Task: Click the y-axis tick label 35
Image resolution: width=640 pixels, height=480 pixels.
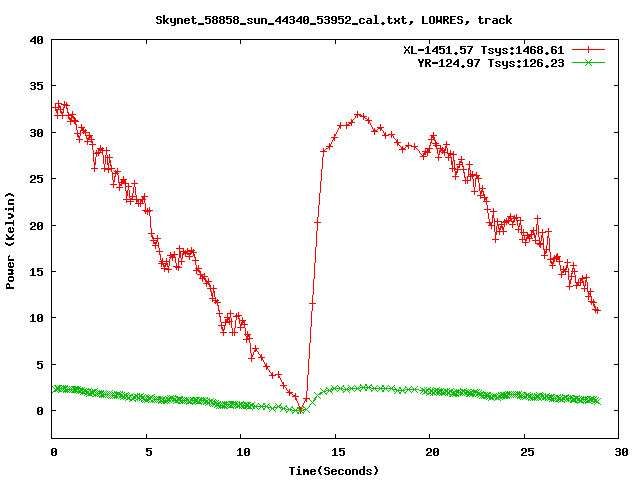Action: tap(36, 86)
